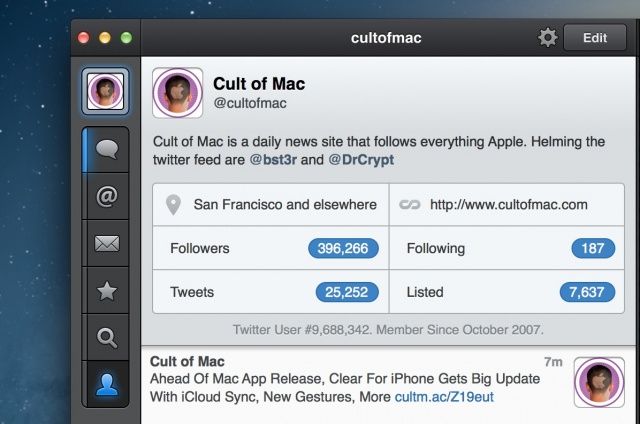Select the Profile person tab
The image size is (640, 424).
(105, 384)
